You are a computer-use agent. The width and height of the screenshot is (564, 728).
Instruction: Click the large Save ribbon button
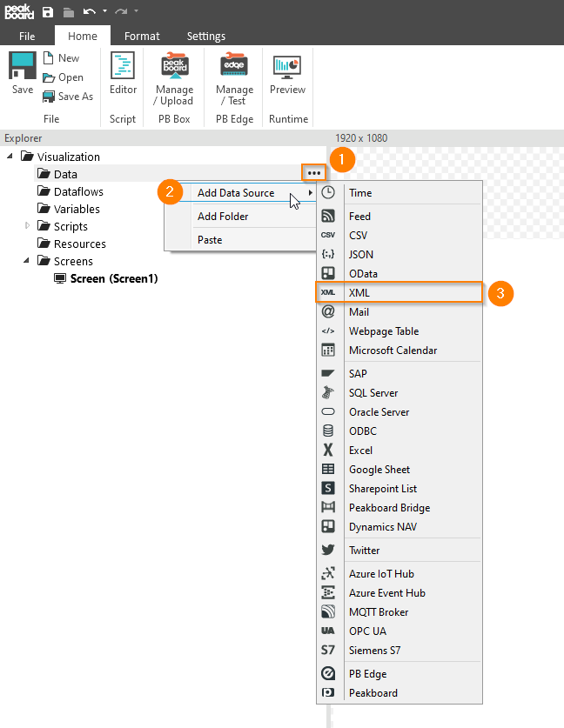[x=23, y=73]
